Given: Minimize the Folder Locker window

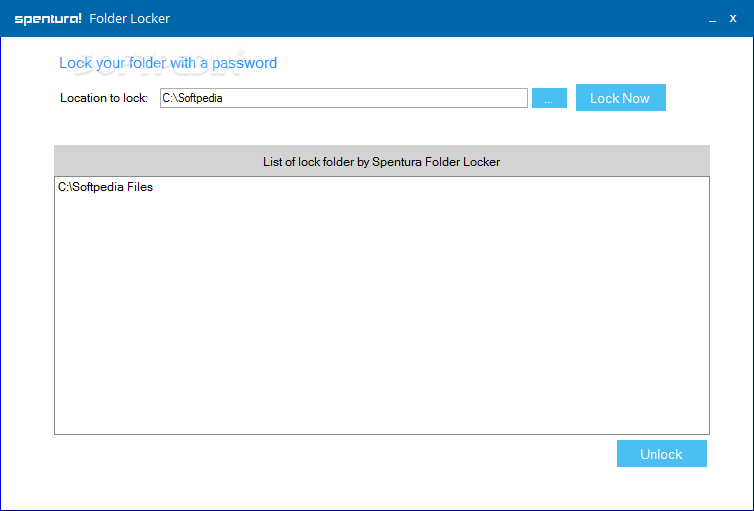Looking at the screenshot, I should click(712, 19).
